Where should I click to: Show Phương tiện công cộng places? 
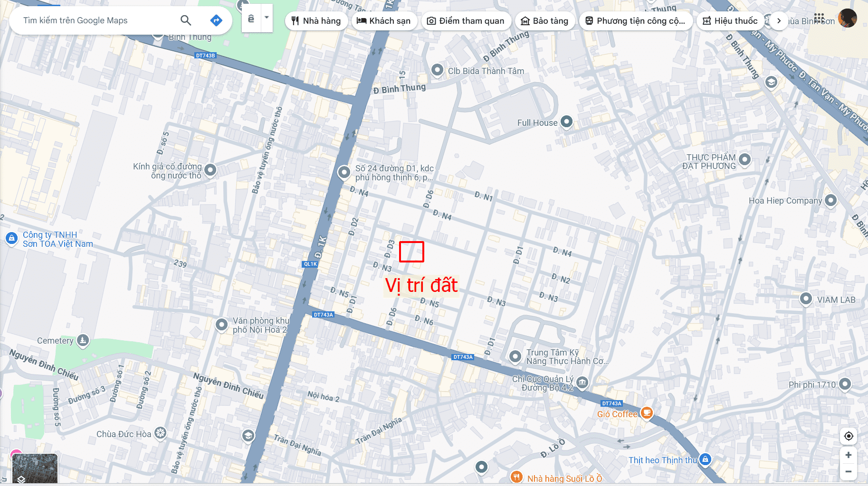636,21
